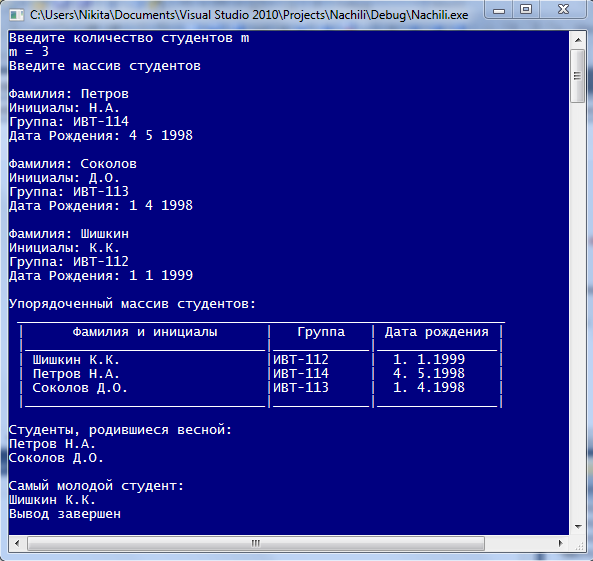Click the horizontal scrollbar thumb
Image resolution: width=593 pixels, height=561 pixels.
[x=256, y=543]
